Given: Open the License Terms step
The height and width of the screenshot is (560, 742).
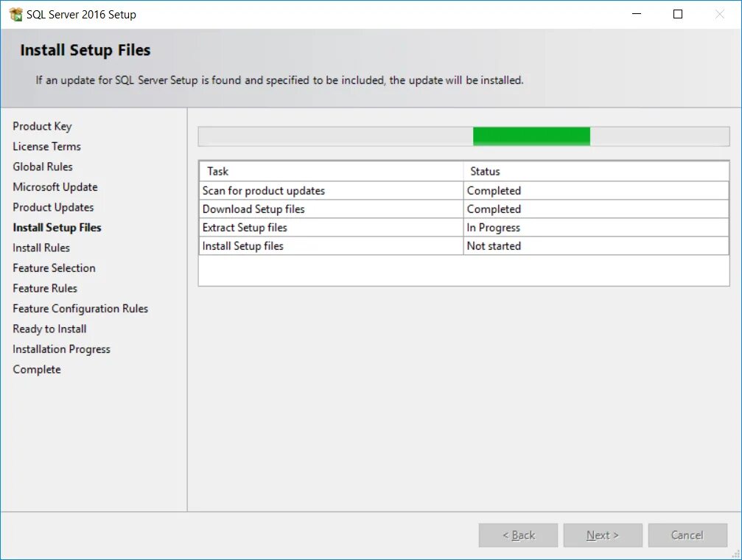Looking at the screenshot, I should click(46, 146).
